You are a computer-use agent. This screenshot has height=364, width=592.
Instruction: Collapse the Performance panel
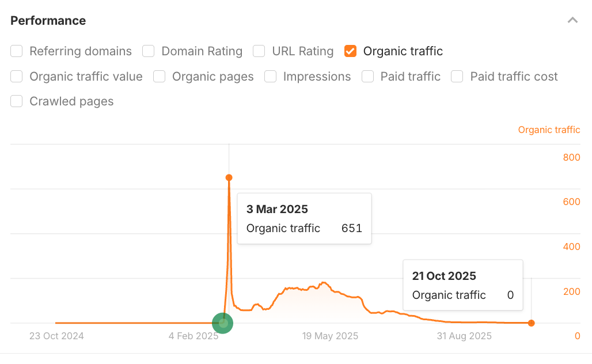click(x=572, y=20)
